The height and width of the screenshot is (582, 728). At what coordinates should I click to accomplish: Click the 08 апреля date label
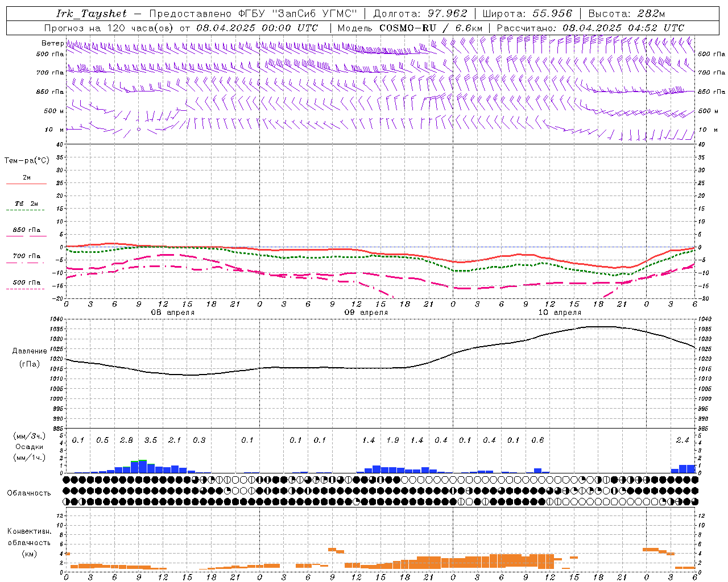tap(173, 313)
